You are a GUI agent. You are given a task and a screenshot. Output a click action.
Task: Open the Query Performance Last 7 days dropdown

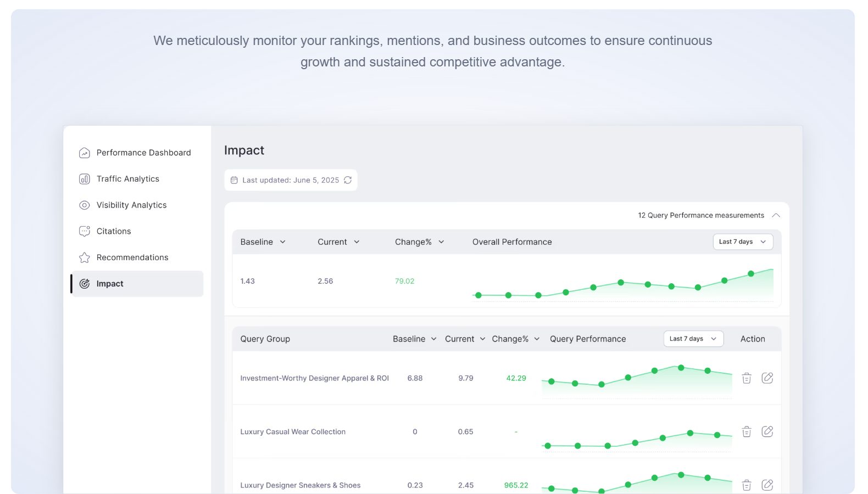[x=693, y=339]
